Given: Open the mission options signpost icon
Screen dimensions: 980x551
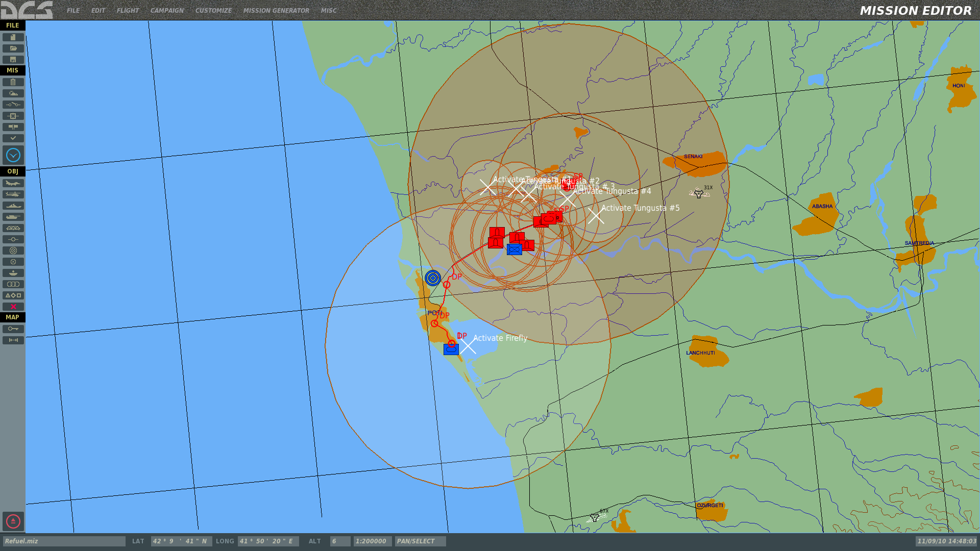Looking at the screenshot, I should [x=13, y=127].
